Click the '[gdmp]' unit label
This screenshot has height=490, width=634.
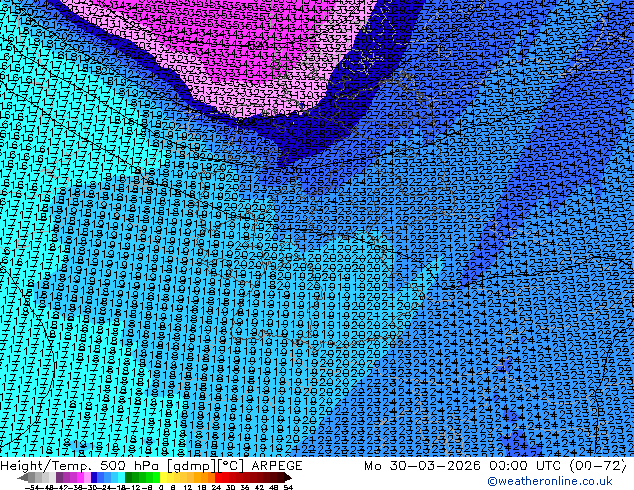tap(192, 466)
